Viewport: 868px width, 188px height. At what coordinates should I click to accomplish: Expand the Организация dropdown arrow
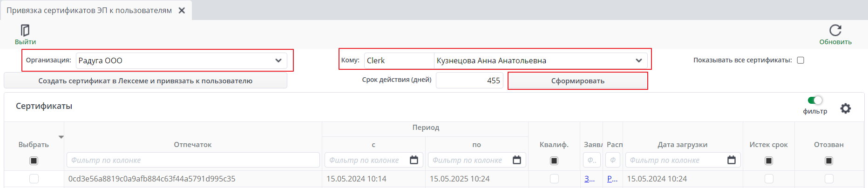click(278, 60)
